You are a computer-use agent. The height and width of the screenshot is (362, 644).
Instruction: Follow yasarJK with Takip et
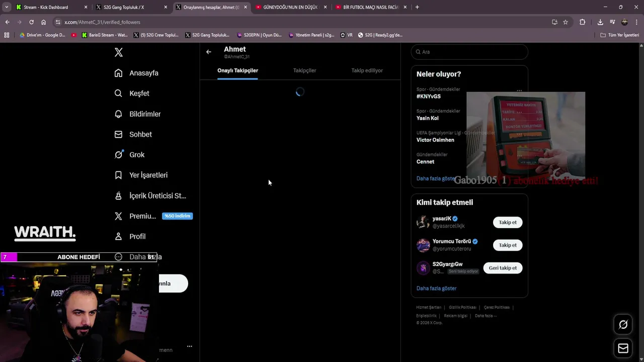pos(508,222)
